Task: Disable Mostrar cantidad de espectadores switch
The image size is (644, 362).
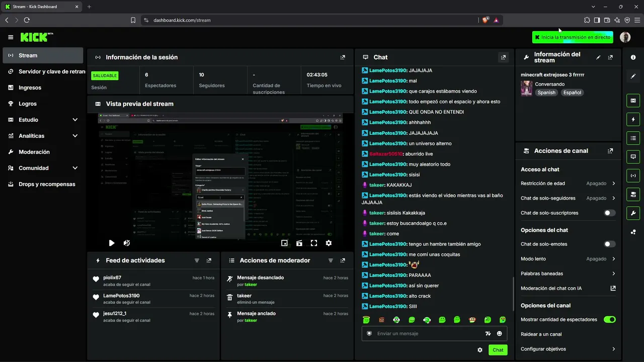Action: tap(610, 320)
